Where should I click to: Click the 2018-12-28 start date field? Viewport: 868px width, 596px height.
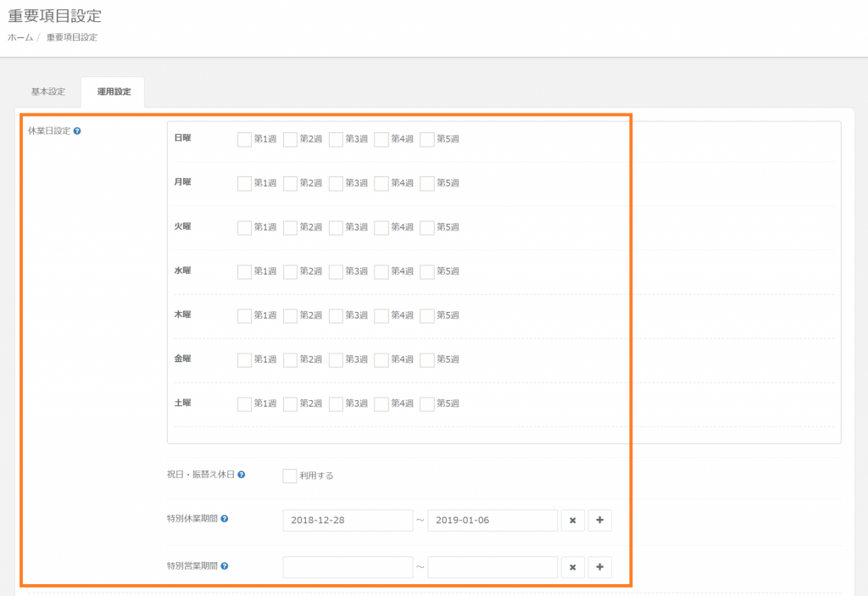coord(348,521)
